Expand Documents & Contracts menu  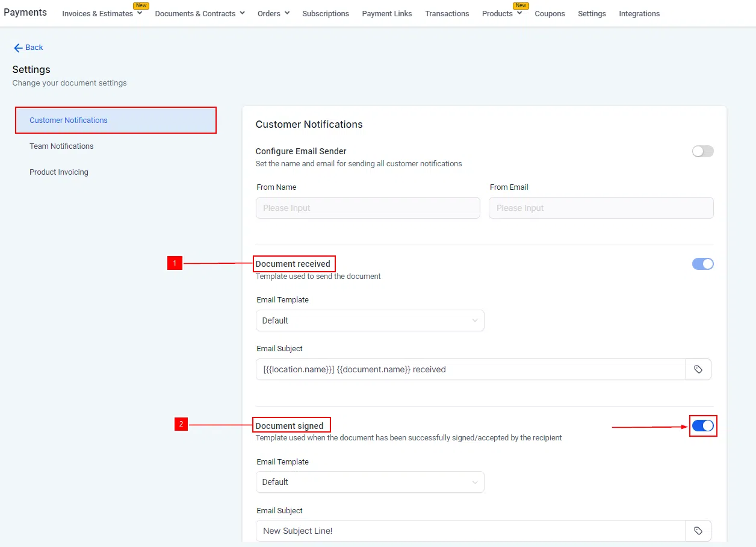coord(200,13)
